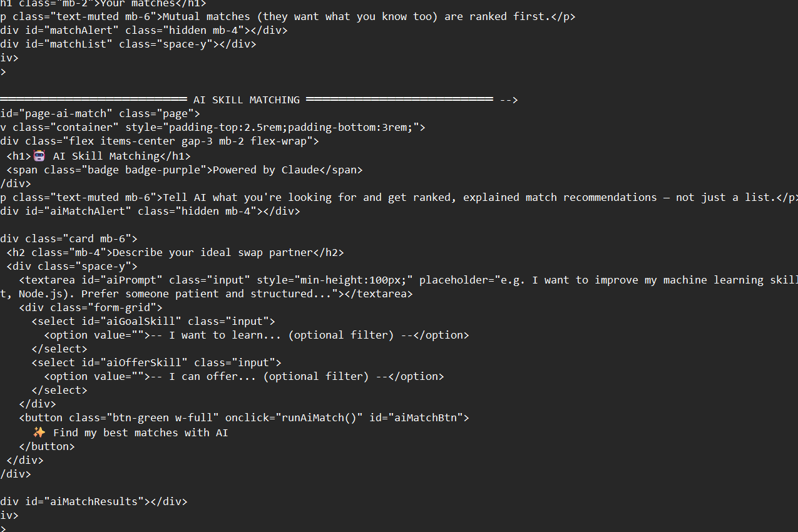Click the 'form-grid' class name text
This screenshot has height=532, width=798.
128,307
